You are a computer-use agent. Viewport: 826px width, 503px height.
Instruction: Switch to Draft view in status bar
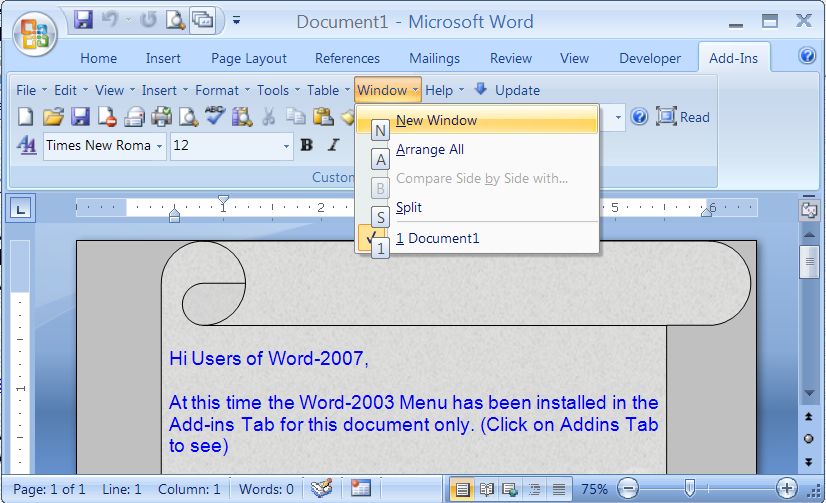point(559,489)
